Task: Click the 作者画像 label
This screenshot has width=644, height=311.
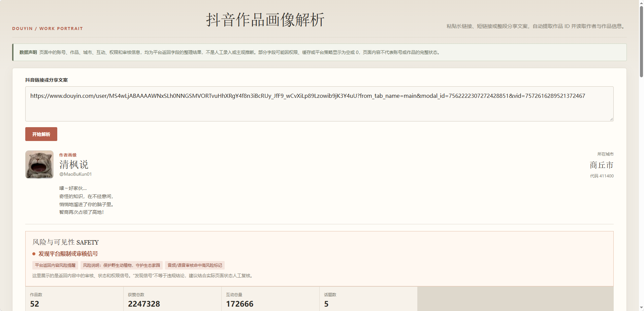Action: coord(68,155)
